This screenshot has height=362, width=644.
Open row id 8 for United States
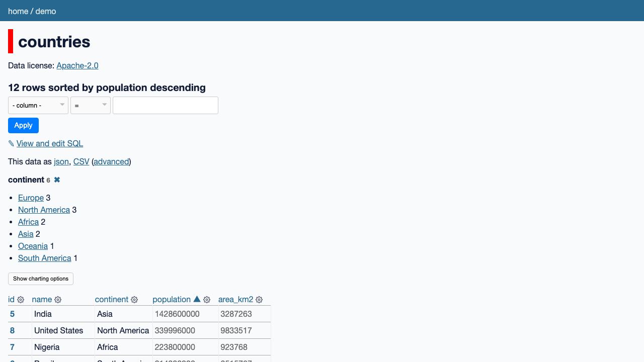click(12, 330)
